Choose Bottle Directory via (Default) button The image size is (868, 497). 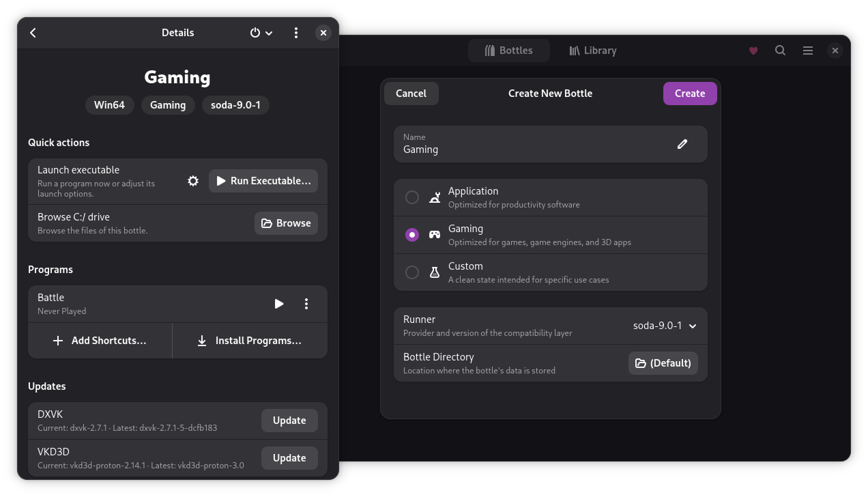tap(663, 363)
